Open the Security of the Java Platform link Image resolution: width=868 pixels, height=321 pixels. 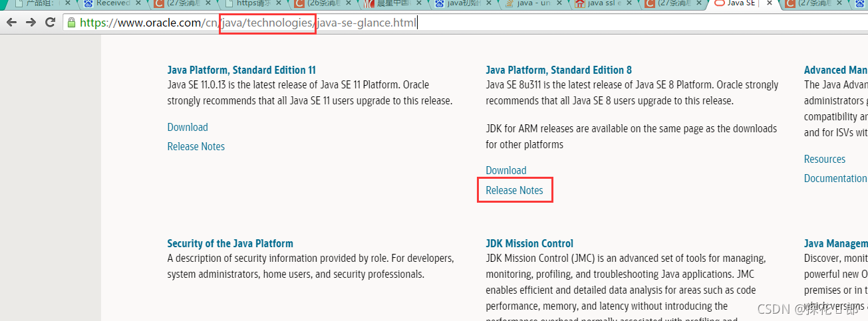click(x=230, y=243)
